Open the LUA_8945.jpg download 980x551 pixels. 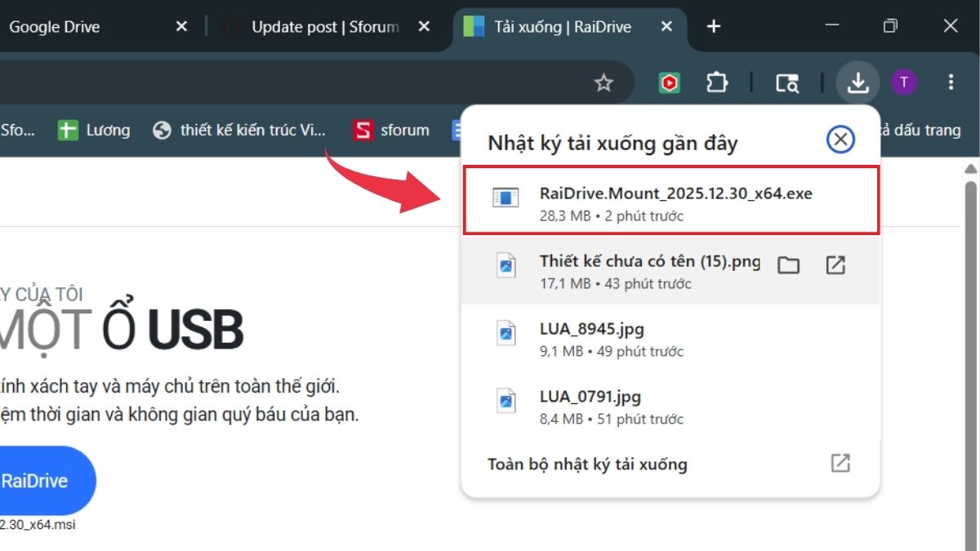pos(670,338)
